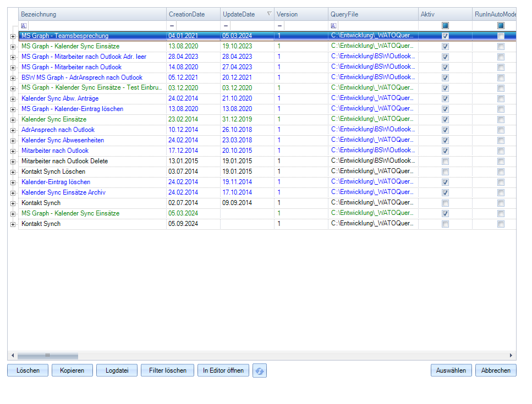Image resolution: width=532 pixels, height=404 pixels.
Task: Click the UpdateDate filter operator icon
Action: [226, 26]
